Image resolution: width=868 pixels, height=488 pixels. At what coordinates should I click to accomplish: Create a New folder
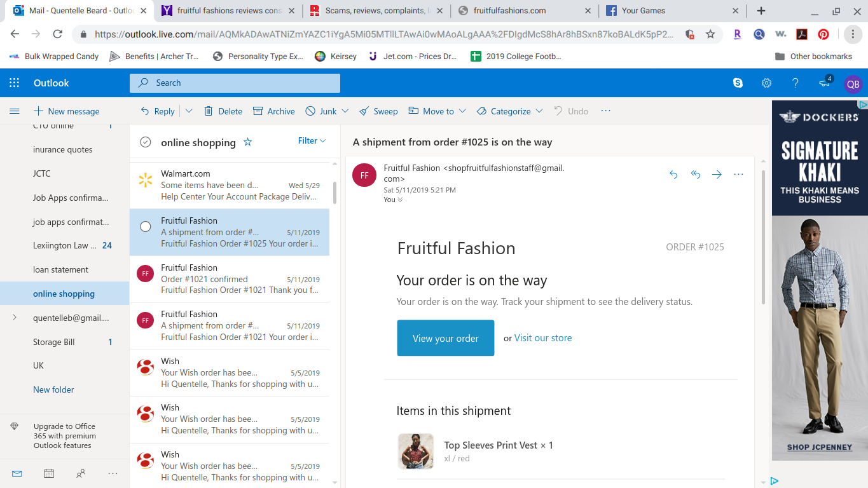(53, 390)
